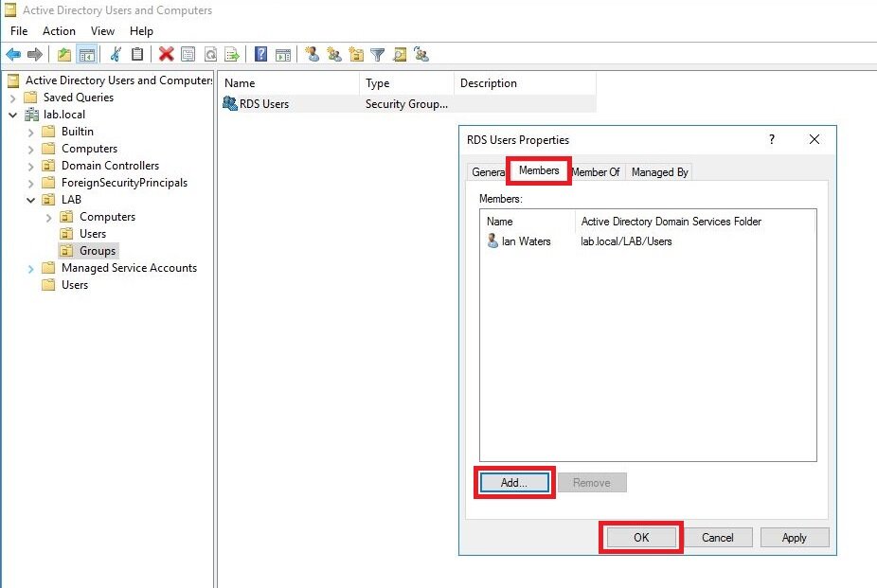
Task: Select the Groups OU in the tree
Action: pos(98,251)
